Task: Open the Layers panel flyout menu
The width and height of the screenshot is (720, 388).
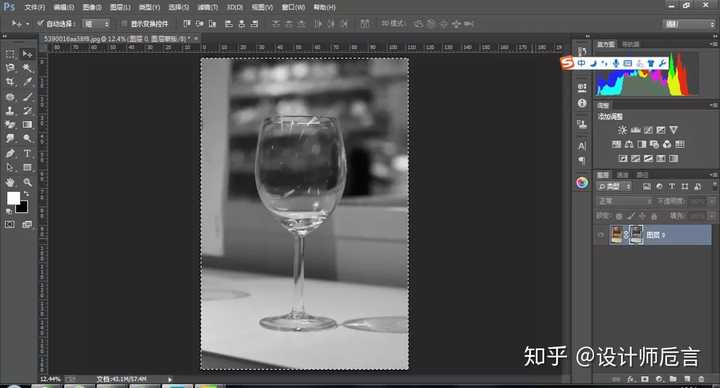Action: (713, 175)
